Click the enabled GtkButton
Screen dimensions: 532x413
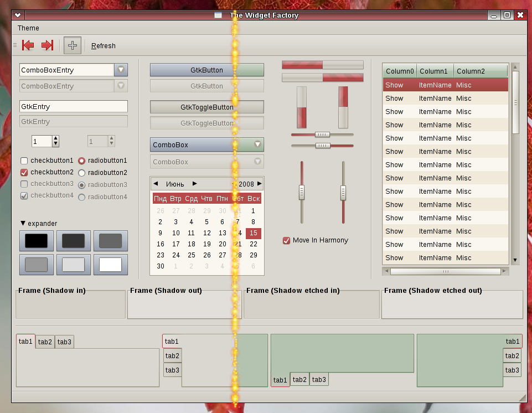206,70
